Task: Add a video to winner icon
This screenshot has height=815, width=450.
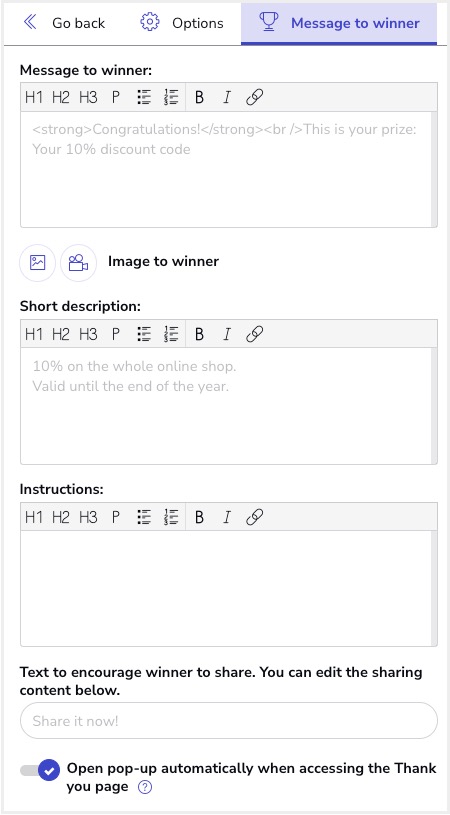Action: (x=78, y=263)
